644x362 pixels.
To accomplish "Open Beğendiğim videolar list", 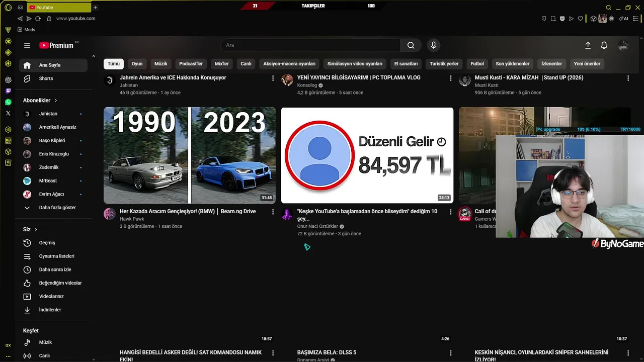I will (x=53, y=283).
